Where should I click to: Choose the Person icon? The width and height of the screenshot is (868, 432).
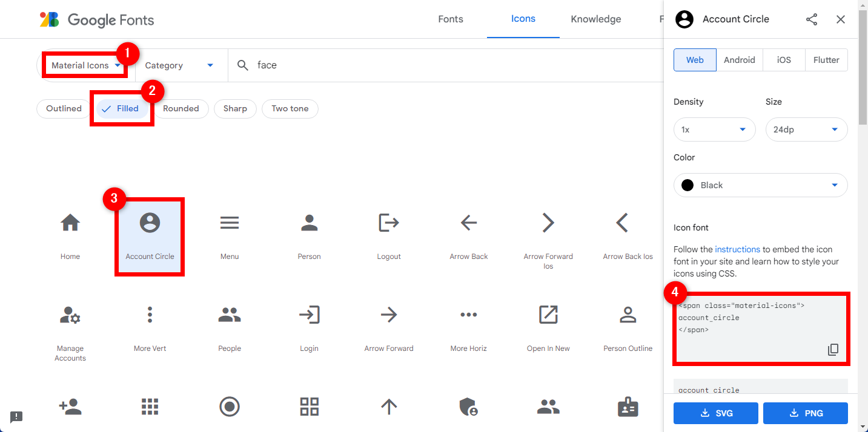(x=310, y=223)
